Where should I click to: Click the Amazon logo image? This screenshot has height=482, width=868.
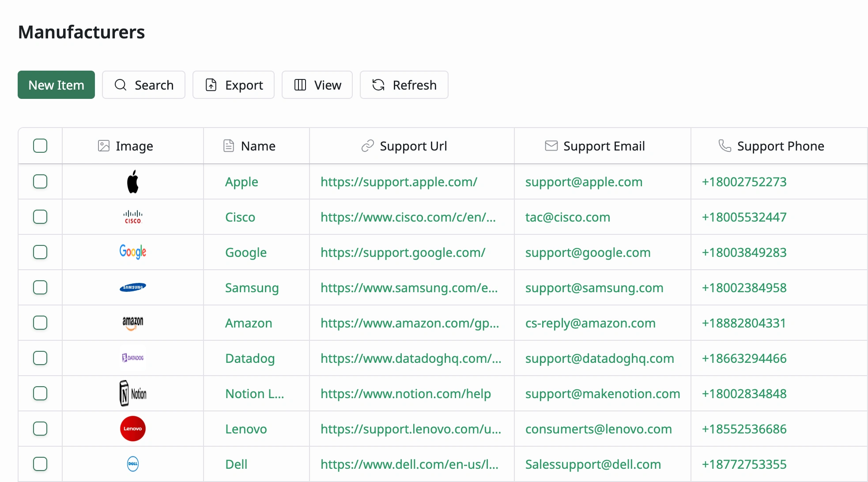pyautogui.click(x=133, y=323)
